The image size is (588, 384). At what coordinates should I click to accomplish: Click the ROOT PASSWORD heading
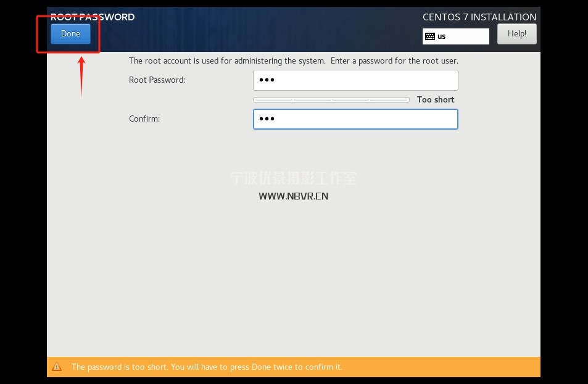[93, 17]
